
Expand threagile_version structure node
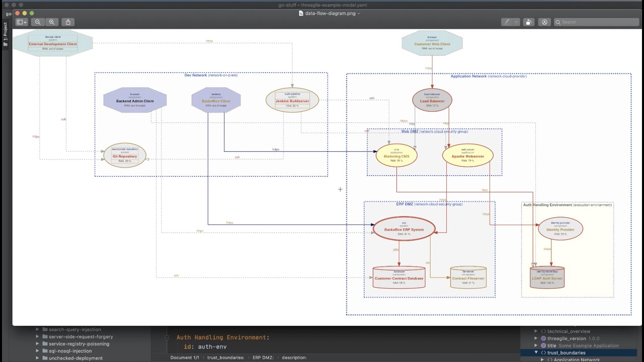click(536, 338)
